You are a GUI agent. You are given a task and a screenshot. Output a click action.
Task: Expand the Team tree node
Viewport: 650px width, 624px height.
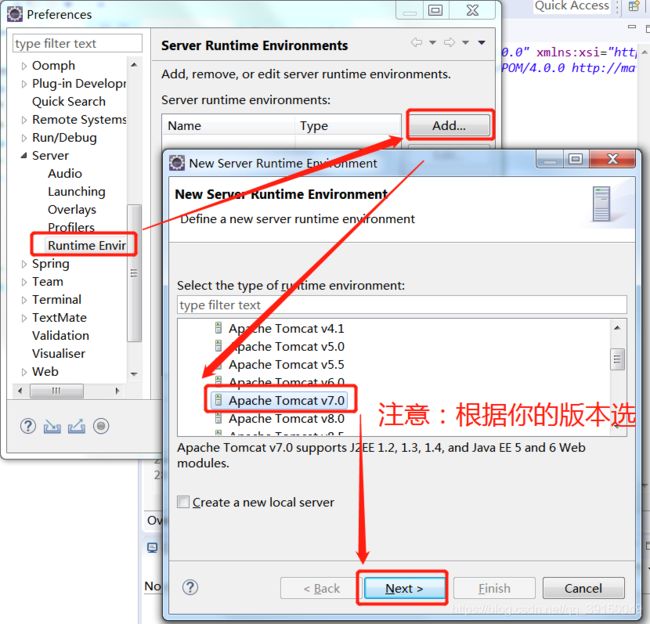pyautogui.click(x=24, y=282)
